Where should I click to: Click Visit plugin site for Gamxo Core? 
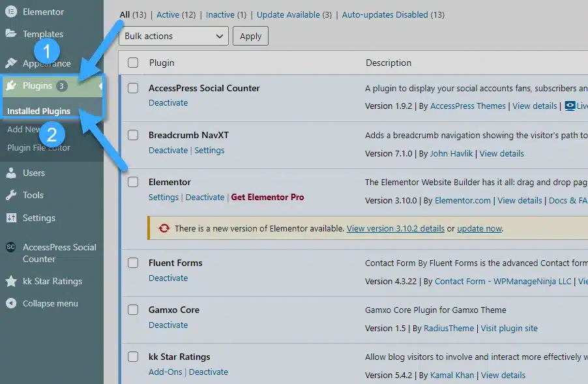(x=509, y=329)
